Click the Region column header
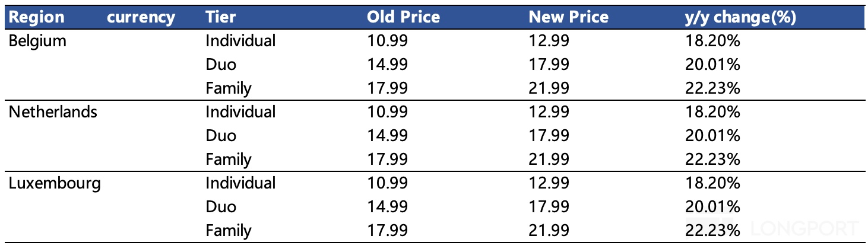This screenshot has height=249, width=868. coord(37,17)
